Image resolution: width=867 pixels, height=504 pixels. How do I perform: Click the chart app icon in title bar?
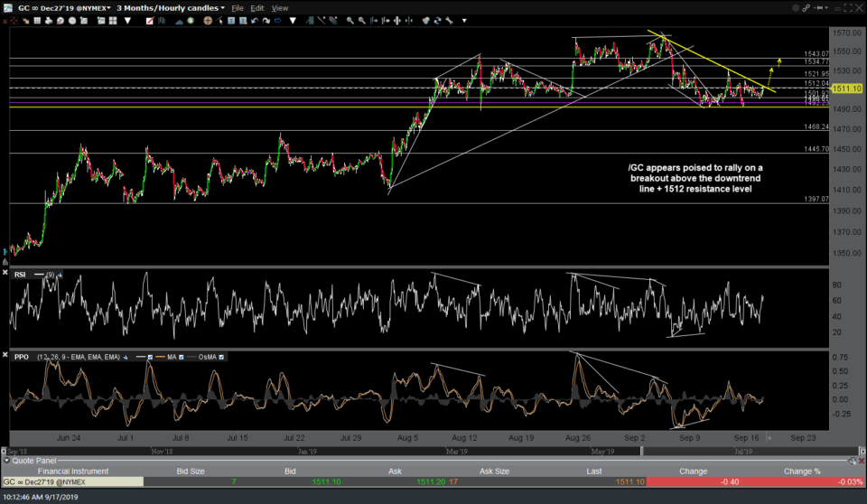[7, 7]
